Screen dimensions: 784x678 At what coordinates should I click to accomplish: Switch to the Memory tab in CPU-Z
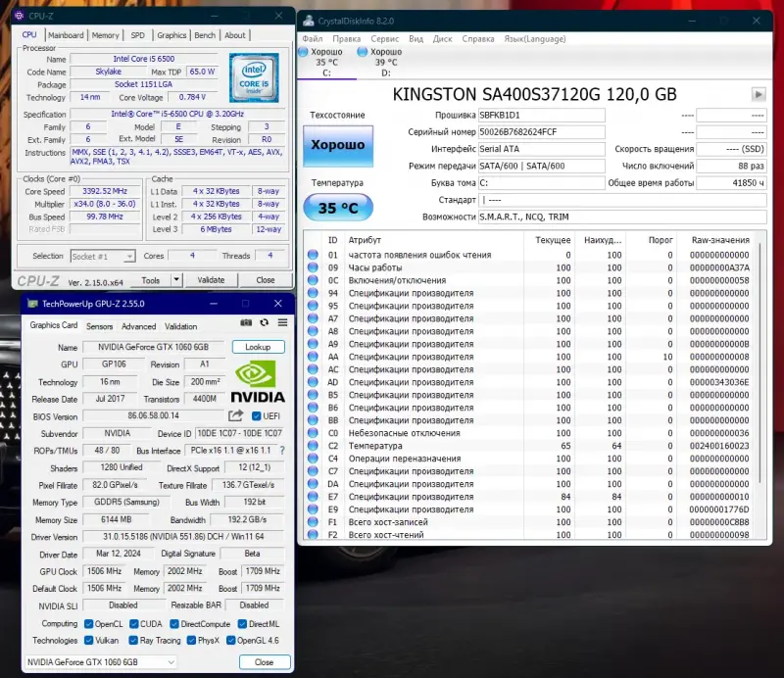[106, 35]
